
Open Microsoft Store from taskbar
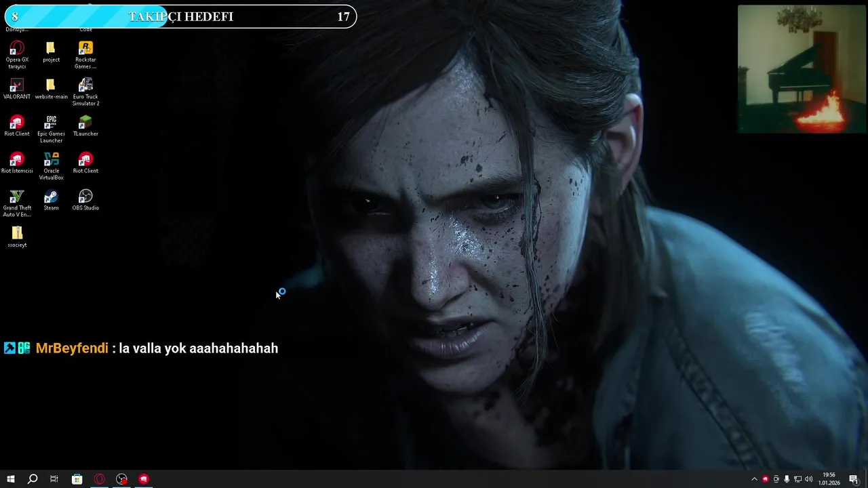(77, 479)
